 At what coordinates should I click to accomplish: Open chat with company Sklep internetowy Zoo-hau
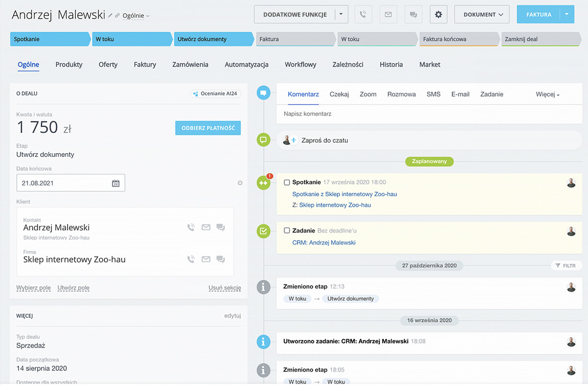[x=220, y=259]
